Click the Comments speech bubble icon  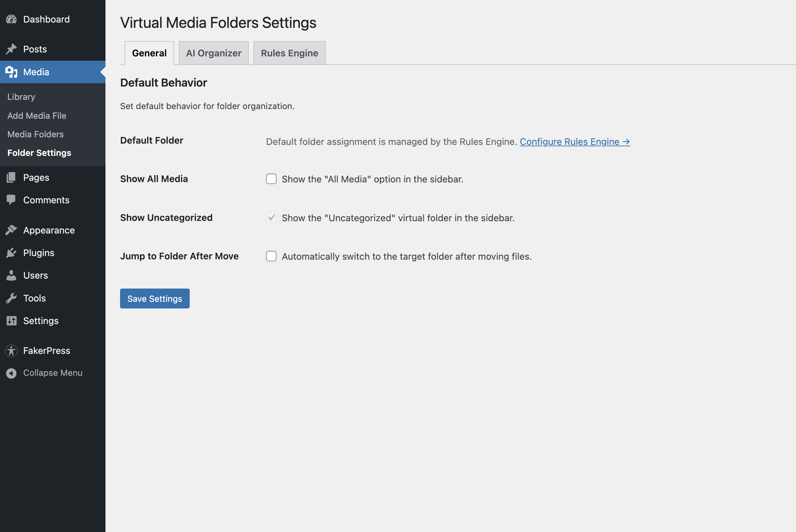pyautogui.click(x=11, y=200)
